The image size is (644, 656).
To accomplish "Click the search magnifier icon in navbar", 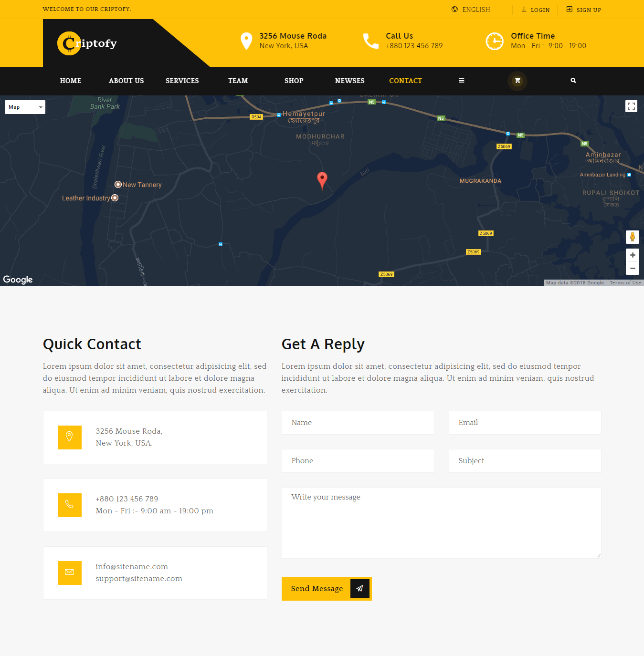I will pyautogui.click(x=573, y=81).
